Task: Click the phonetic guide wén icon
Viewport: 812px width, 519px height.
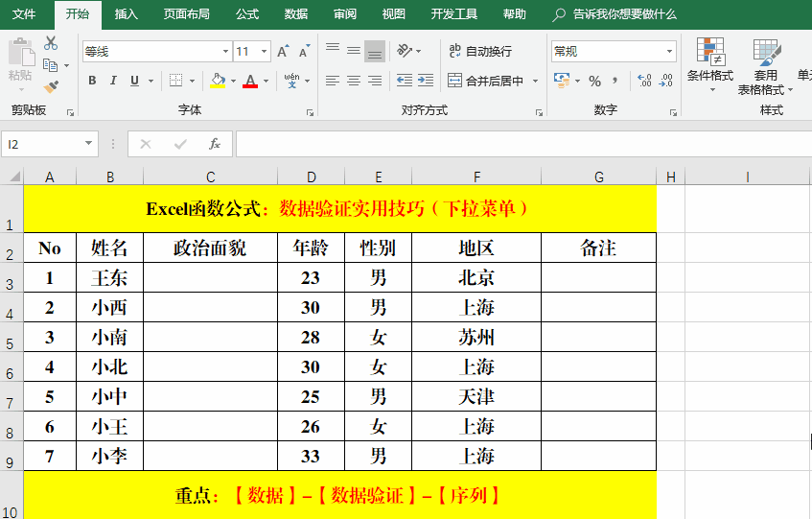Action: pyautogui.click(x=291, y=81)
